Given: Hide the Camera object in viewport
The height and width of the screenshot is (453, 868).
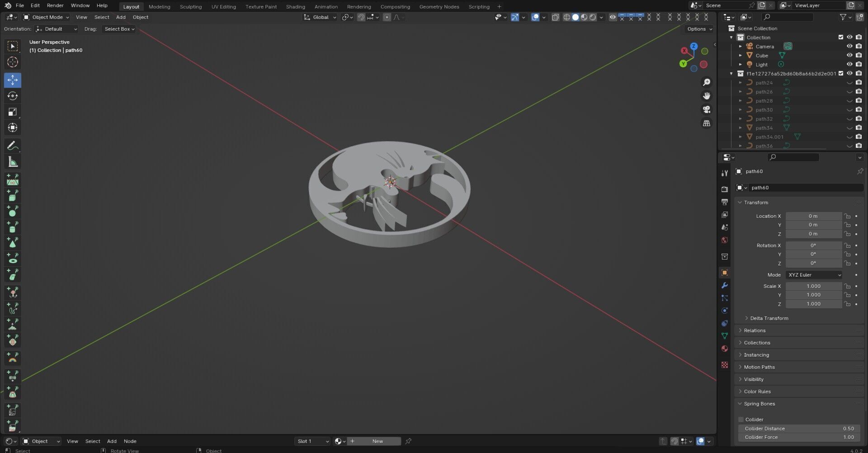Looking at the screenshot, I should pyautogui.click(x=849, y=46).
